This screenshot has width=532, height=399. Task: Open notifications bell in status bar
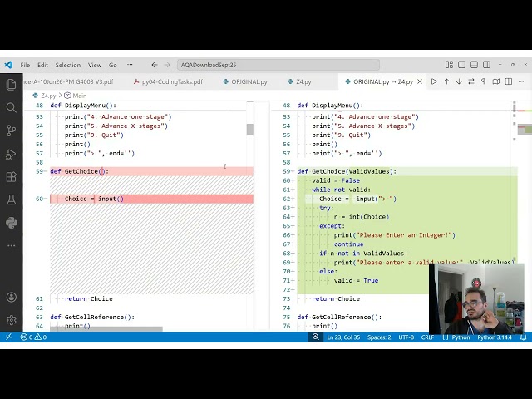[x=523, y=337]
